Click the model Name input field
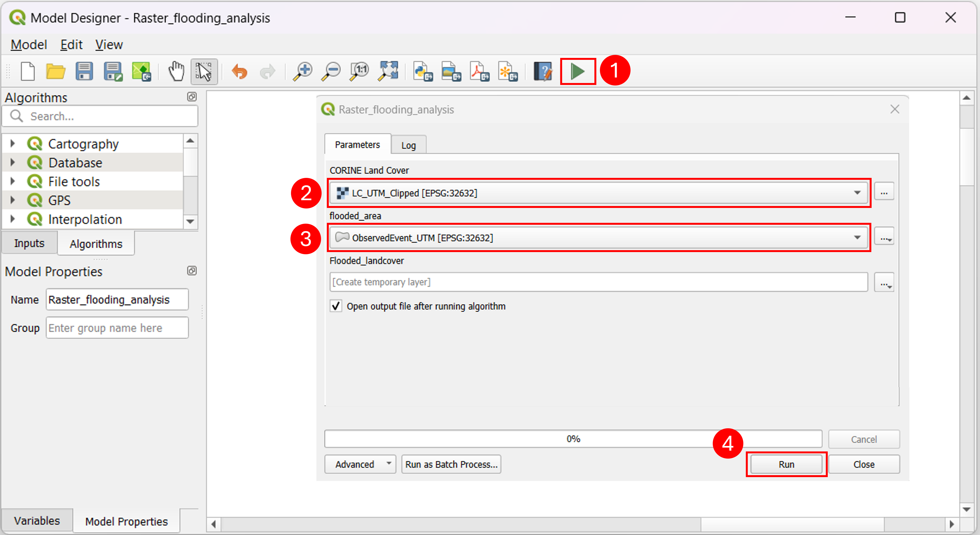Viewport: 980px width, 535px height. pyautogui.click(x=117, y=300)
